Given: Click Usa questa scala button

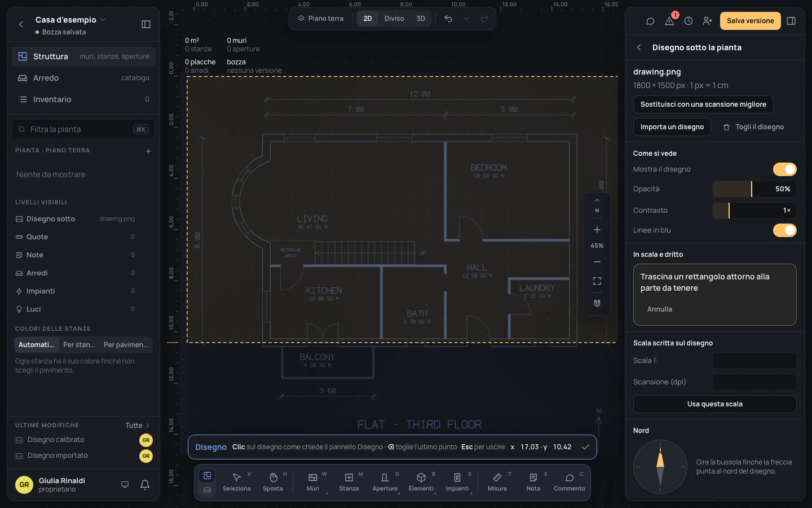Looking at the screenshot, I should click(715, 404).
